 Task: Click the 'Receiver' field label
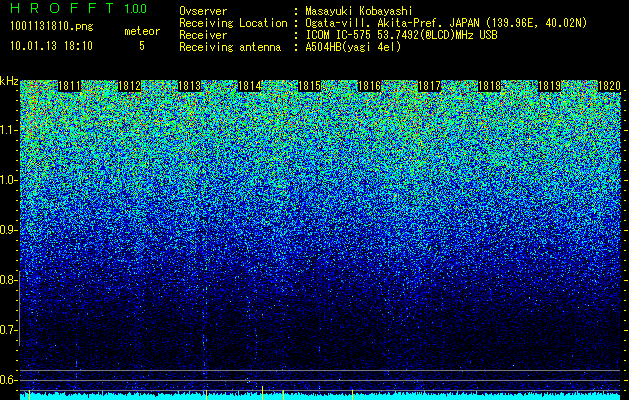pyautogui.click(x=203, y=35)
